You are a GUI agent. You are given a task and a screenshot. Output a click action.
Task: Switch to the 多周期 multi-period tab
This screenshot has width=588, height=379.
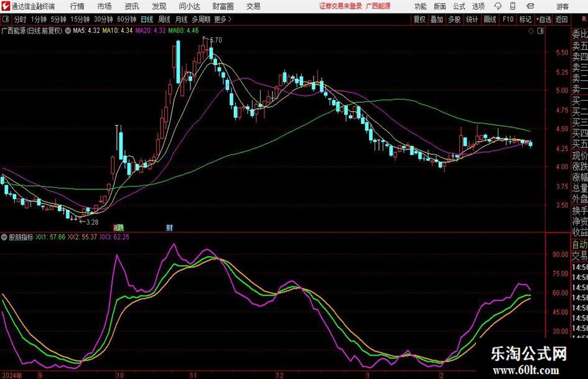click(x=201, y=19)
